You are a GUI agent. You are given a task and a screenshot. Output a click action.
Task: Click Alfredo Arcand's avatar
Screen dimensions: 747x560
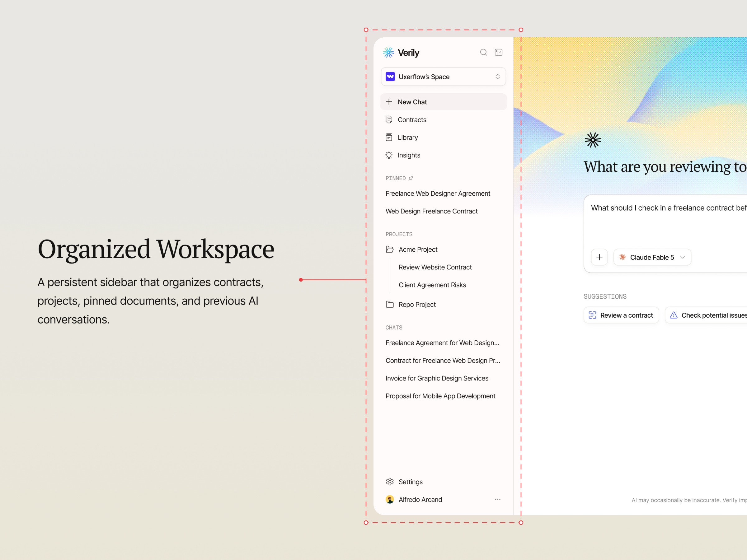click(390, 500)
